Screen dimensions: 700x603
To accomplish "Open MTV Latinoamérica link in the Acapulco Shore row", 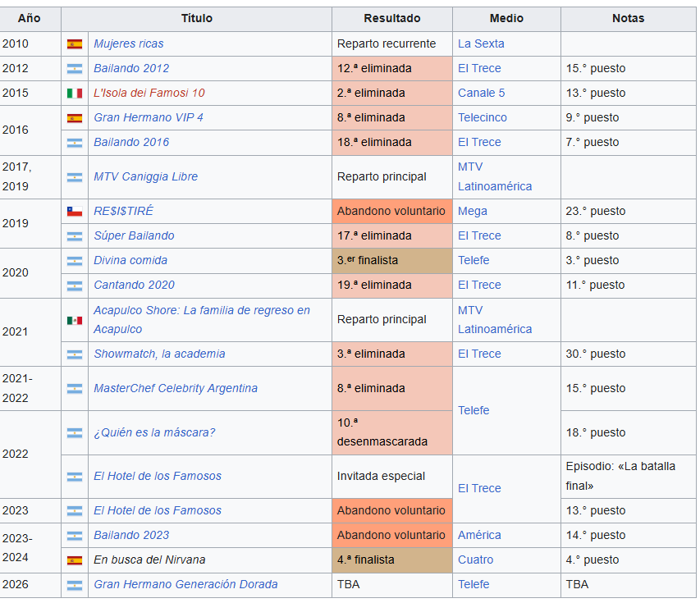I will 495,320.
